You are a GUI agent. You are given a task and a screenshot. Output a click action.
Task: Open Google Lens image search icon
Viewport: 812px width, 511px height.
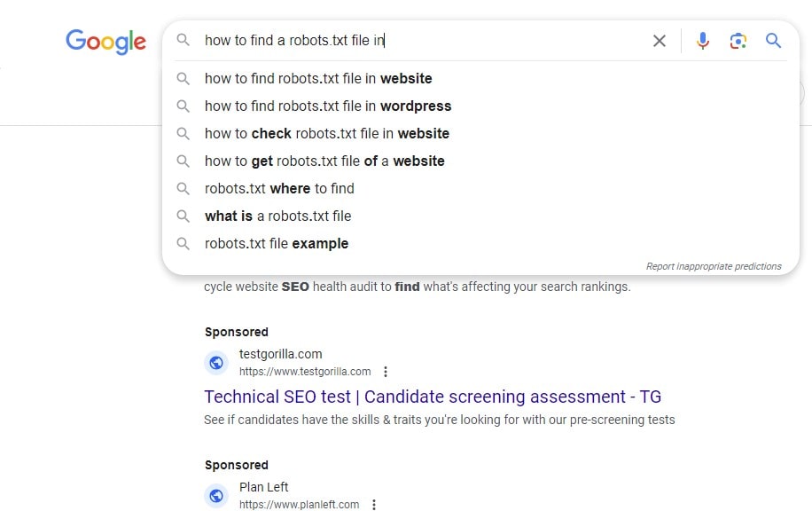738,41
